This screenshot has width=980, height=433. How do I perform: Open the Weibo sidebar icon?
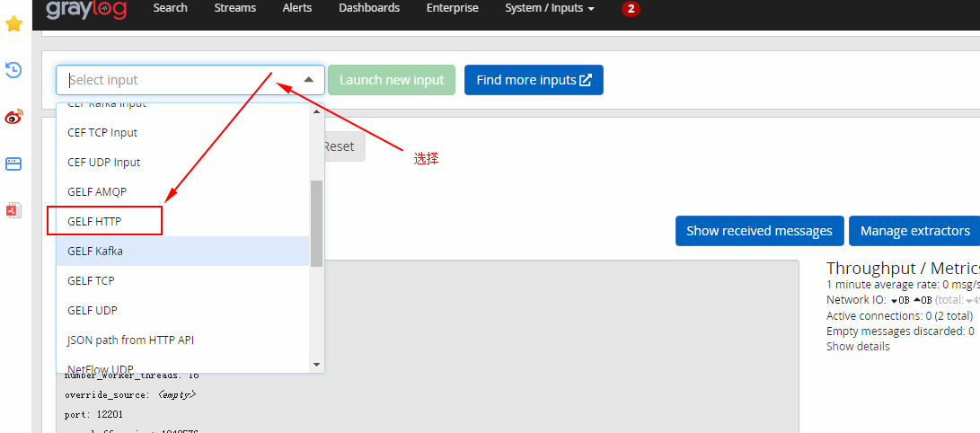pos(13,117)
